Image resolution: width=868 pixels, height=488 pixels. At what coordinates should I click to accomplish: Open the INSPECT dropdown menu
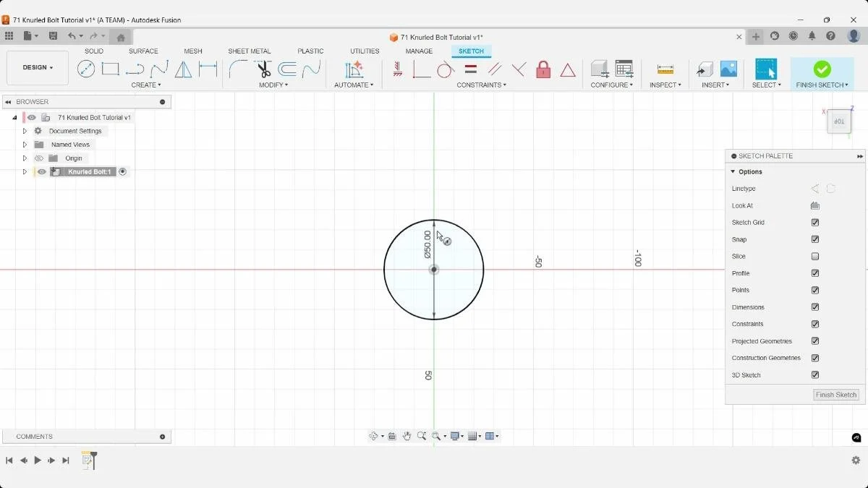tap(665, 85)
